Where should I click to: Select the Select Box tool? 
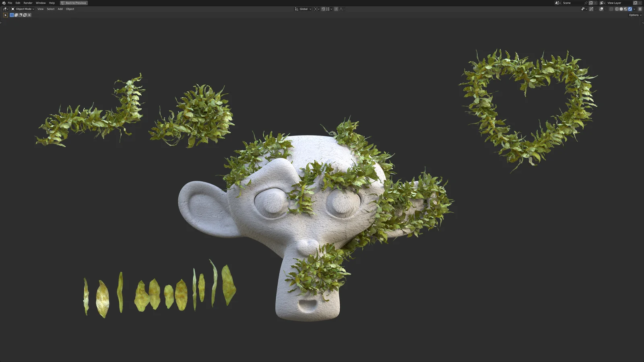tap(5, 15)
